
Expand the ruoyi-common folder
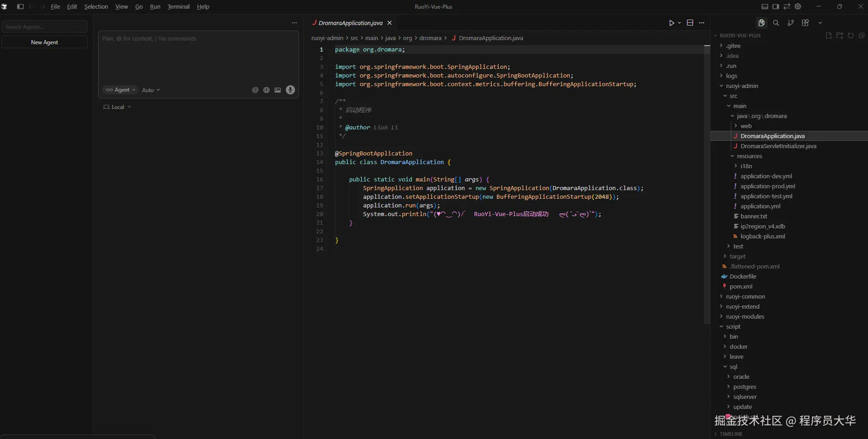point(745,296)
